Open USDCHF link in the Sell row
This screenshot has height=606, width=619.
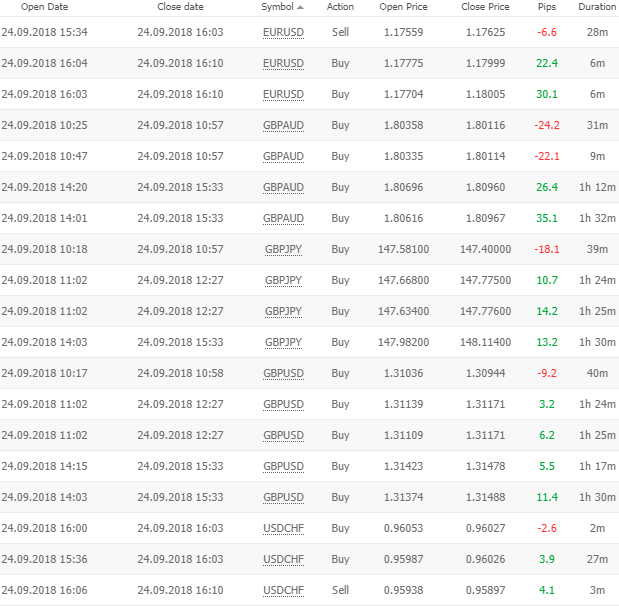click(x=283, y=590)
